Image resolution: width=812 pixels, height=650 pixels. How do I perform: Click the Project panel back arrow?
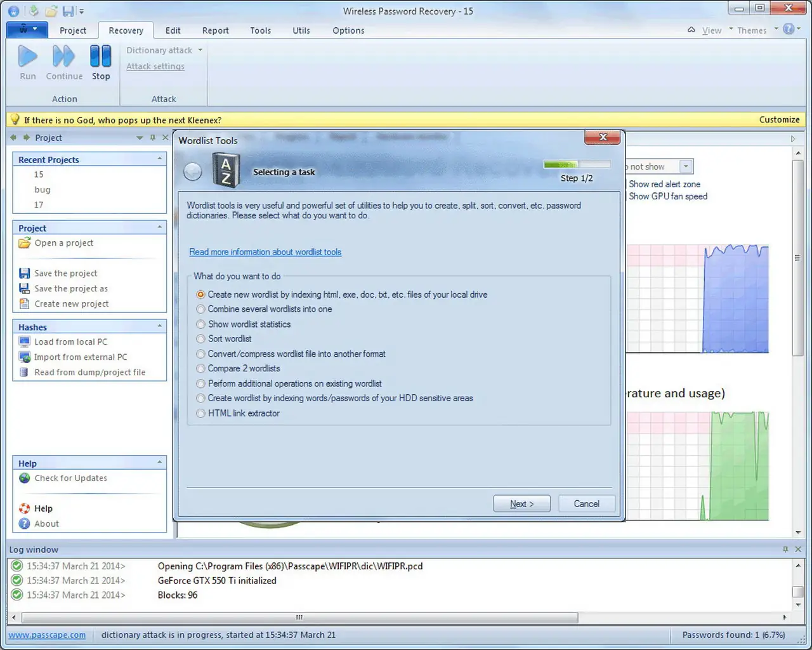(14, 138)
